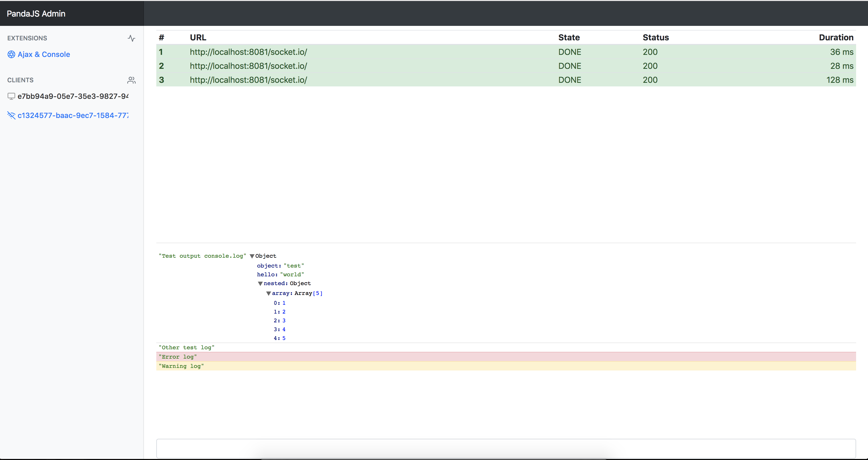Click the users icon beside Clients heading
868x460 pixels.
coord(131,80)
